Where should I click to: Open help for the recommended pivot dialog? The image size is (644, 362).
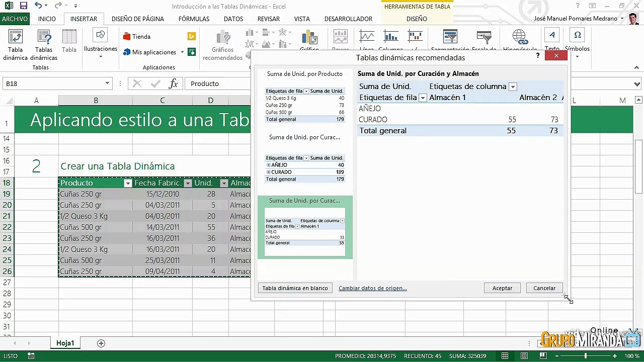tap(538, 56)
